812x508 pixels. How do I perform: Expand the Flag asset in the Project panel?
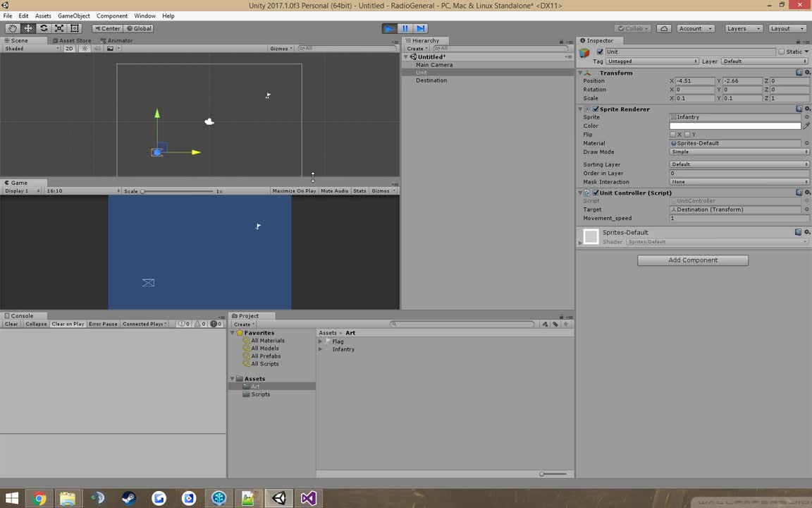pyautogui.click(x=321, y=341)
